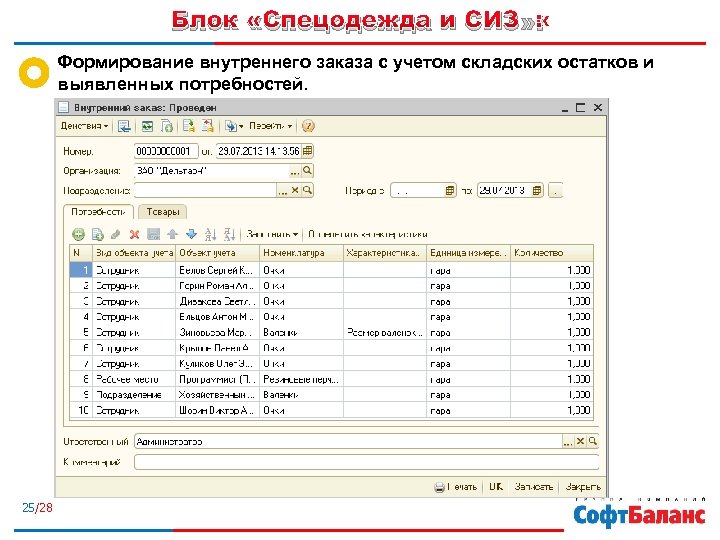The image size is (720, 540).
Task: Click the Валенки cell in row 5
Action: point(301,332)
